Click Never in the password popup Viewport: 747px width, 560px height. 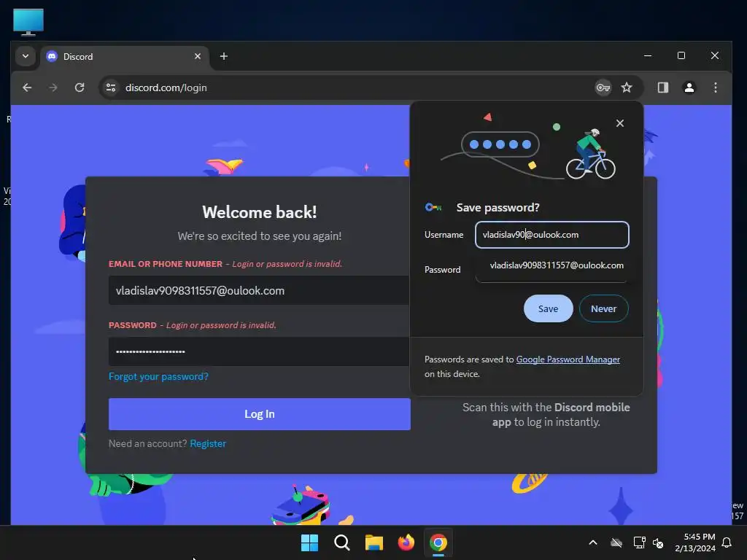click(603, 308)
